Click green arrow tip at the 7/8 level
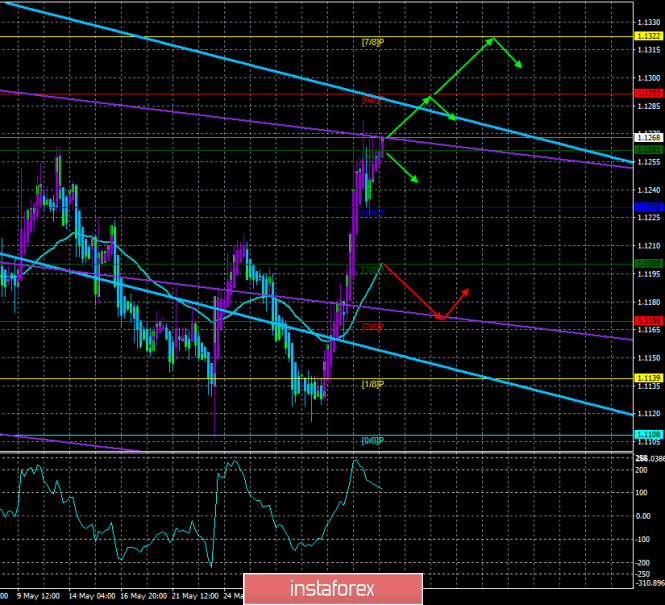 click(x=492, y=39)
